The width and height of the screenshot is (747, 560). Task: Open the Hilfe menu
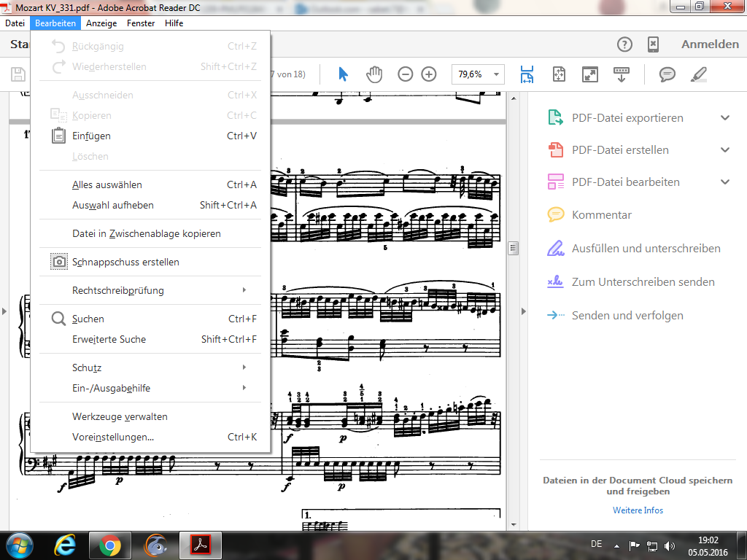pyautogui.click(x=174, y=23)
